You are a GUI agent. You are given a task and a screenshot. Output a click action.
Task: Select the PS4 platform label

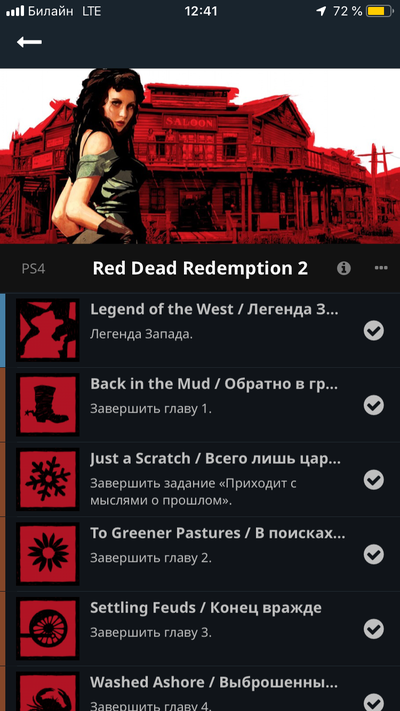pos(34,269)
